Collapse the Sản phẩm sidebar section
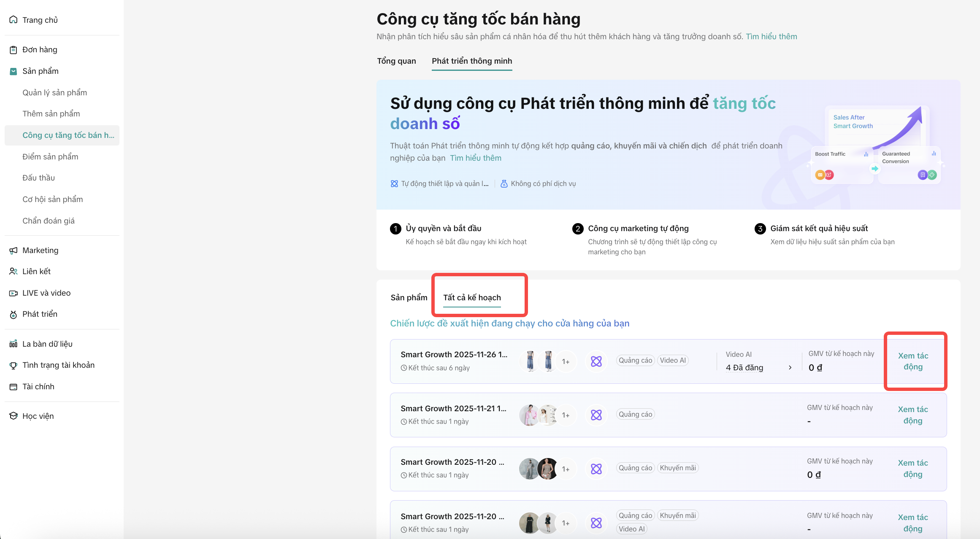The image size is (980, 539). click(40, 71)
